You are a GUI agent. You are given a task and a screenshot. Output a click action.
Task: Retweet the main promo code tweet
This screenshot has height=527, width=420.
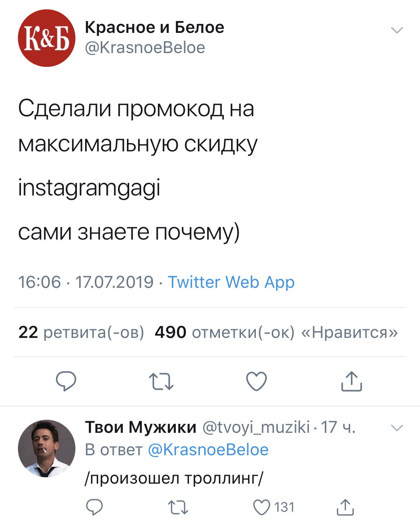pyautogui.click(x=161, y=381)
